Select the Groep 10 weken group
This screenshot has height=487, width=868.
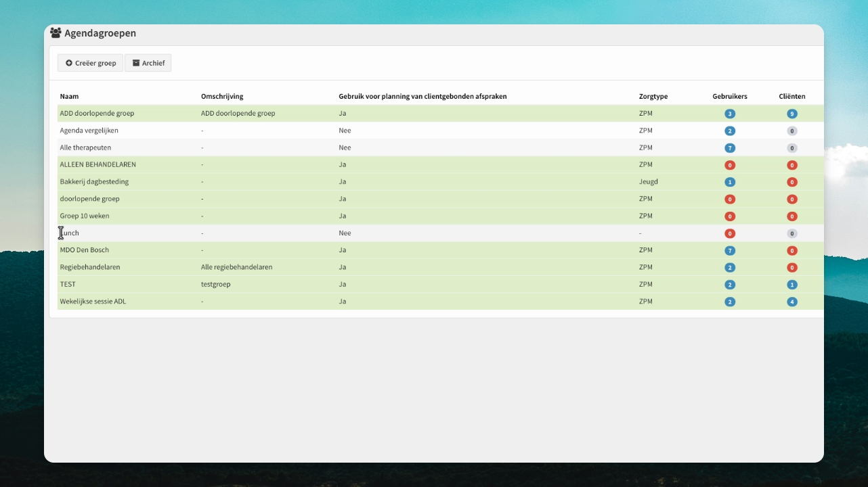[85, 216]
